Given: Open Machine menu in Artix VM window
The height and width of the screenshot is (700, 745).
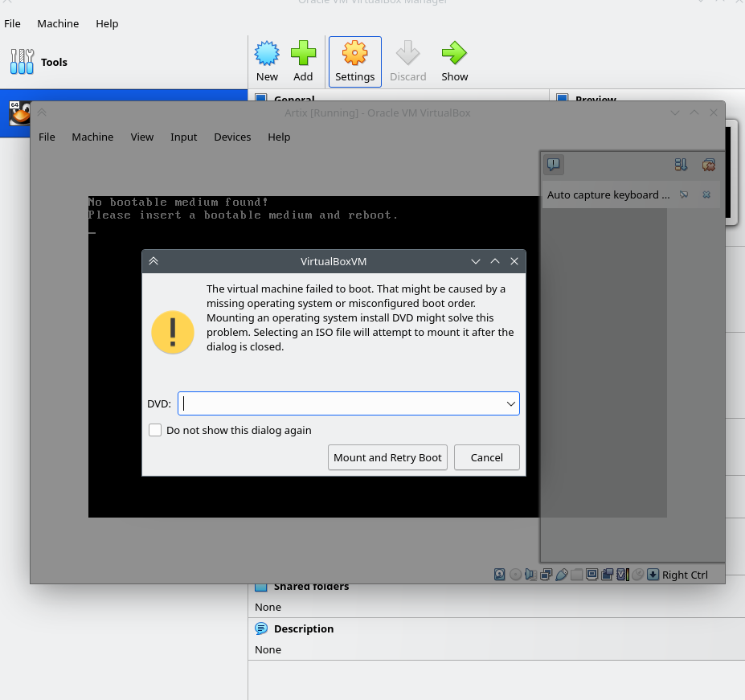Looking at the screenshot, I should [x=92, y=137].
